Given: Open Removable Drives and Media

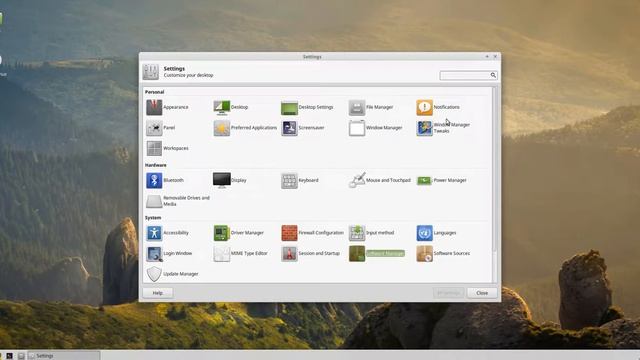Looking at the screenshot, I should click(x=178, y=201).
